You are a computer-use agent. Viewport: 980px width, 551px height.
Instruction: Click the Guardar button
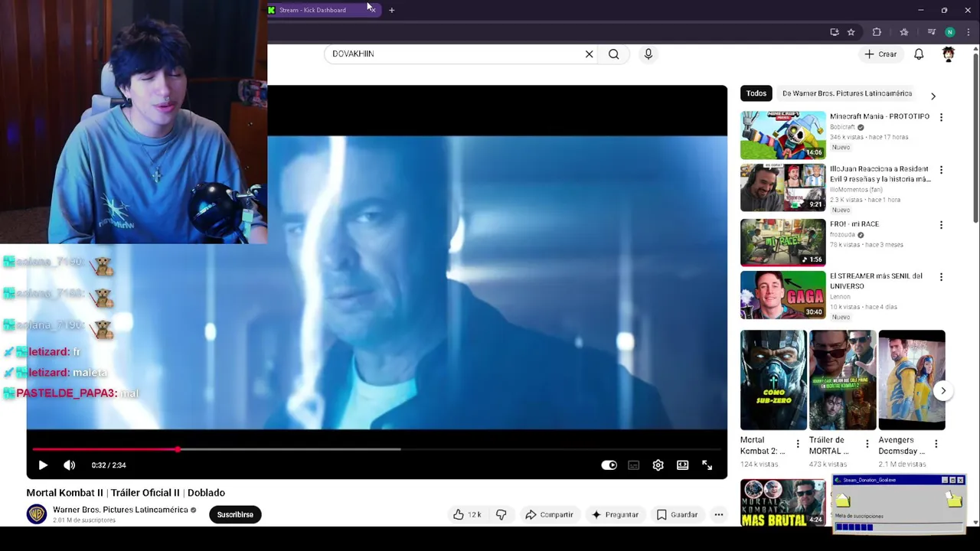click(x=678, y=515)
